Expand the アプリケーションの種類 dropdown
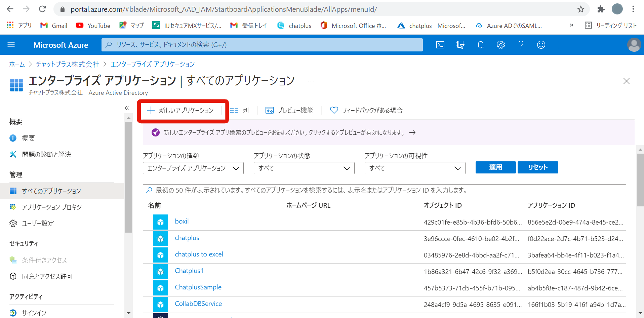644x318 pixels. [193, 168]
